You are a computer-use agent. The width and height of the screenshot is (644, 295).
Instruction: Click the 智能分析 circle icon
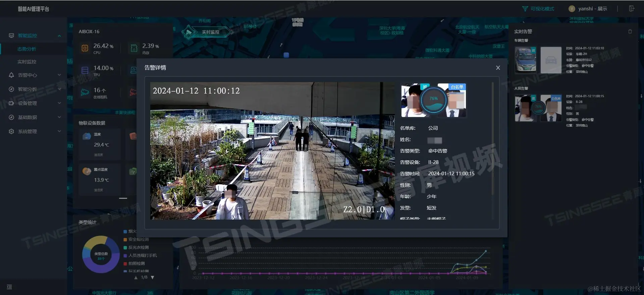pos(11,89)
